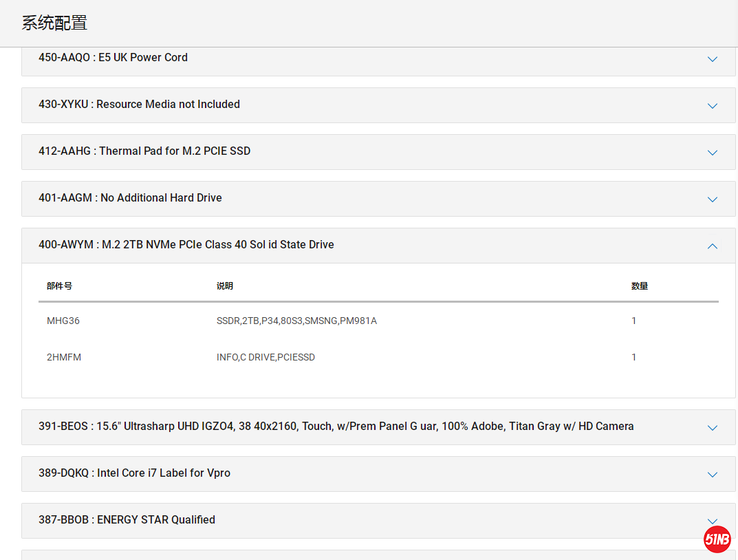Select 430-XYKU Resource Media not Included header
The width and height of the screenshot is (738, 560).
pos(139,105)
